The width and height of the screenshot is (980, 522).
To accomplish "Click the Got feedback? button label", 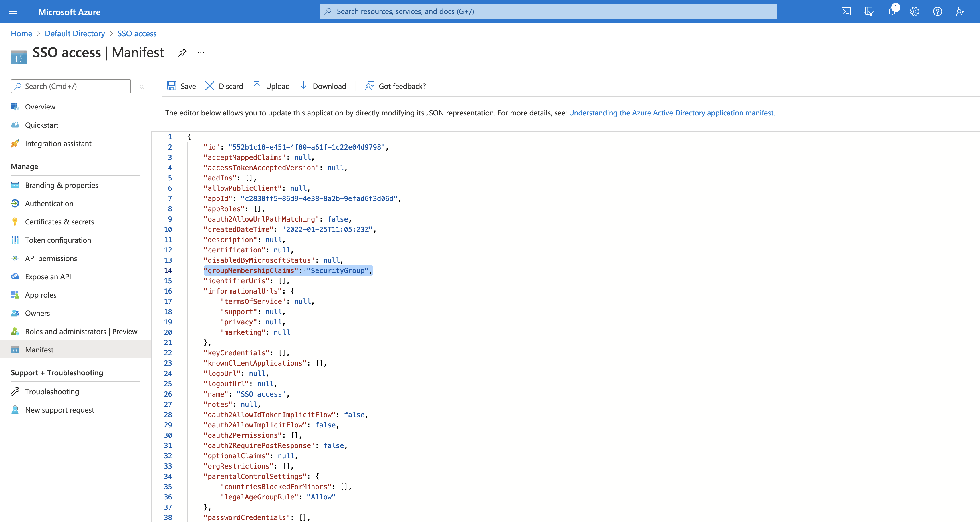I will click(402, 86).
